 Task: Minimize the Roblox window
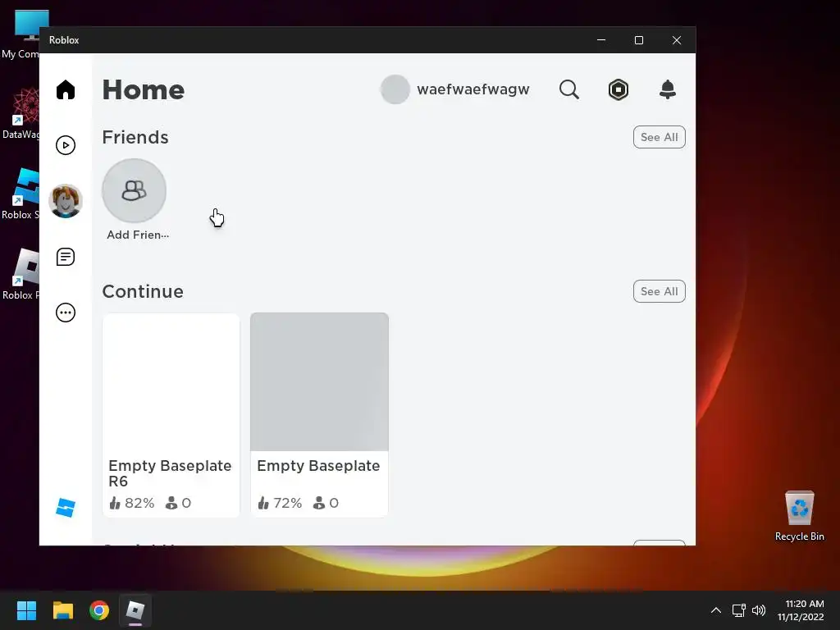(x=601, y=40)
